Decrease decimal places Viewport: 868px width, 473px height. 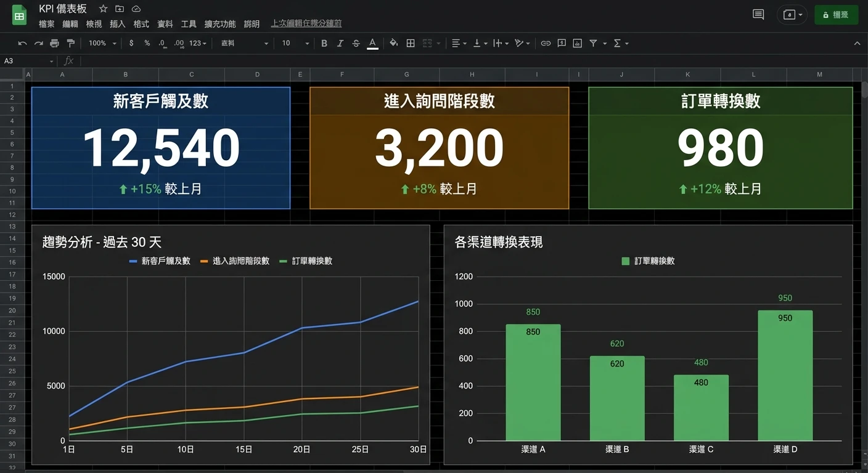162,43
